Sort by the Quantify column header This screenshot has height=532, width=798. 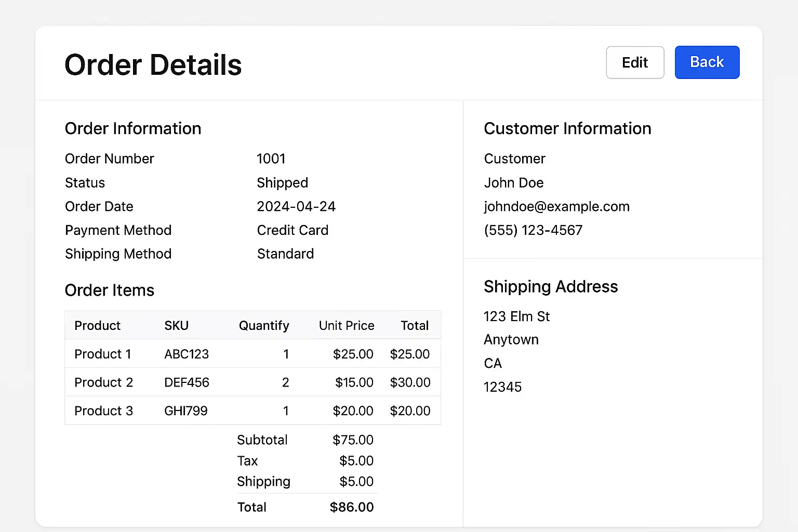[264, 326]
